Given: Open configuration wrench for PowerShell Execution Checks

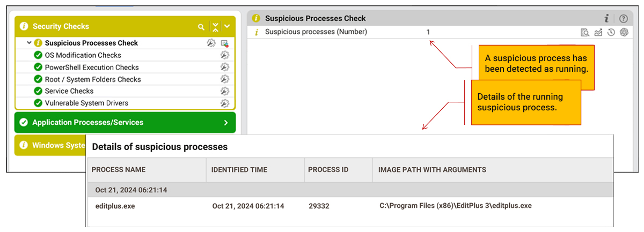Looking at the screenshot, I should [225, 68].
